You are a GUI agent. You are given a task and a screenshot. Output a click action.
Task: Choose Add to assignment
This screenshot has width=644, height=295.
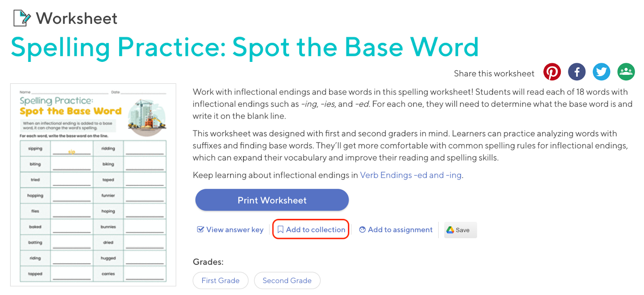tap(400, 229)
